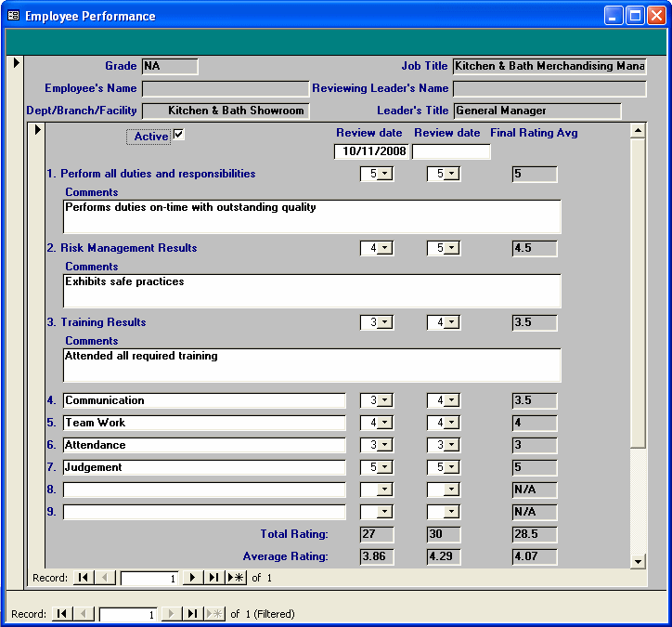
Task: Create new record in subform navigator
Action: [x=236, y=578]
